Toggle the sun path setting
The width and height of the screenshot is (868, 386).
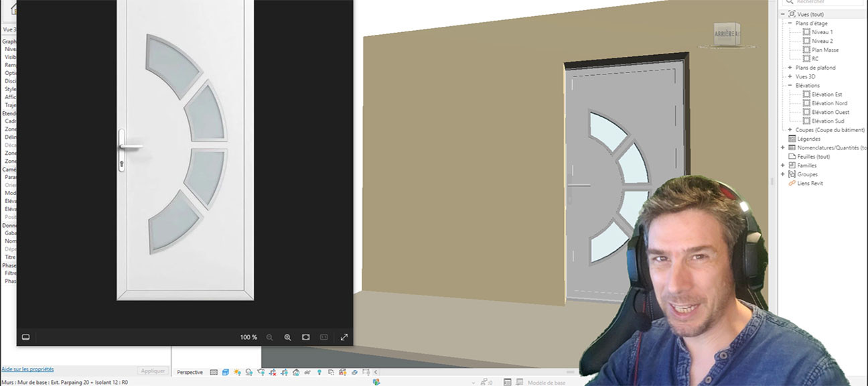tap(237, 372)
